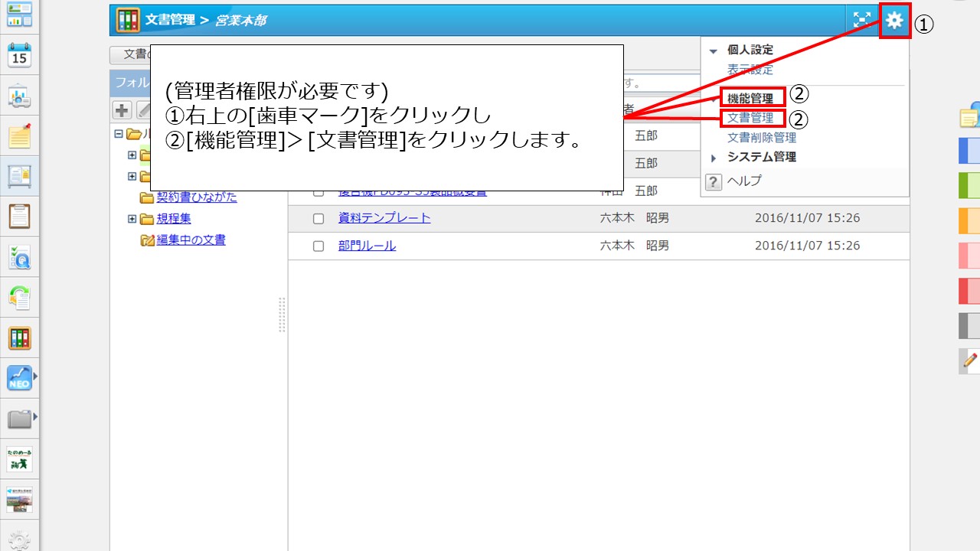980x551 pixels.
Task: Click the fullscreen expand icon next to the gear
Action: (x=862, y=21)
